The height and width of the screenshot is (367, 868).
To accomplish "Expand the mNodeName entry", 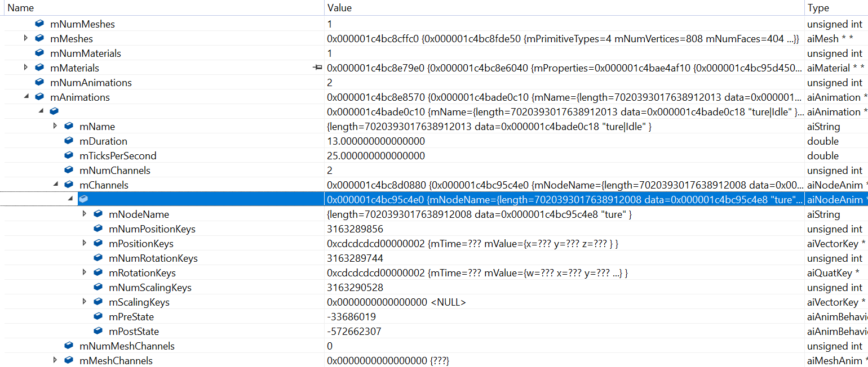I will coord(83,214).
